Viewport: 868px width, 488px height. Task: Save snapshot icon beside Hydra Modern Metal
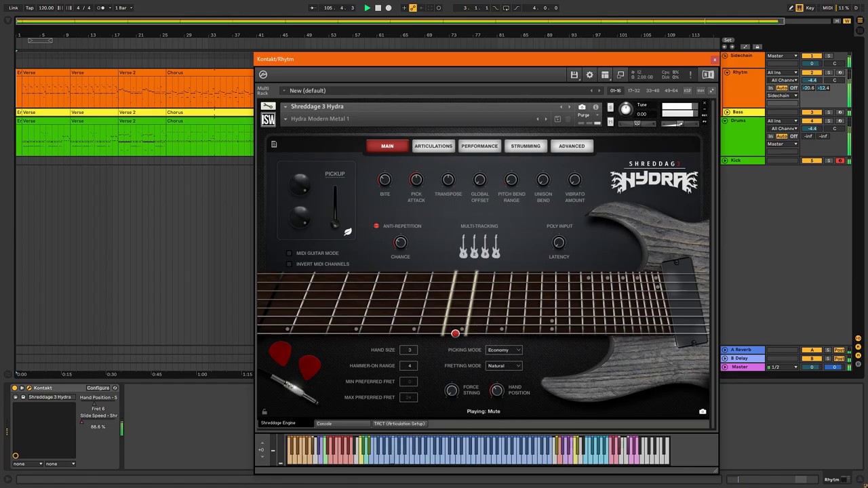tap(557, 119)
